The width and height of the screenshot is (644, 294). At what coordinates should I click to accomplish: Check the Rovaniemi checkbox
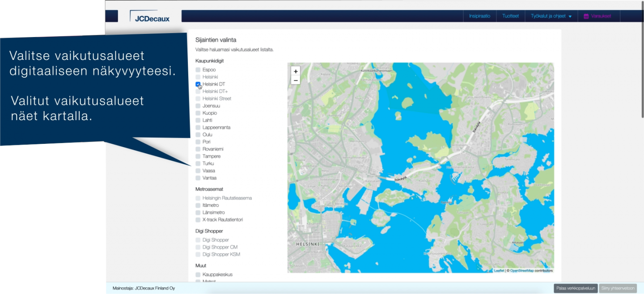(x=198, y=149)
